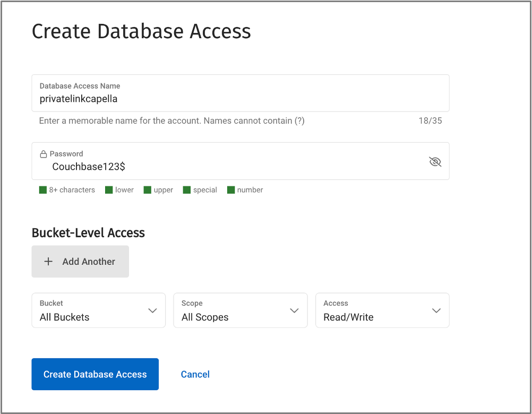Open the Access dropdown showing Read/Write
Viewport: 532px width, 414px height.
coord(382,310)
